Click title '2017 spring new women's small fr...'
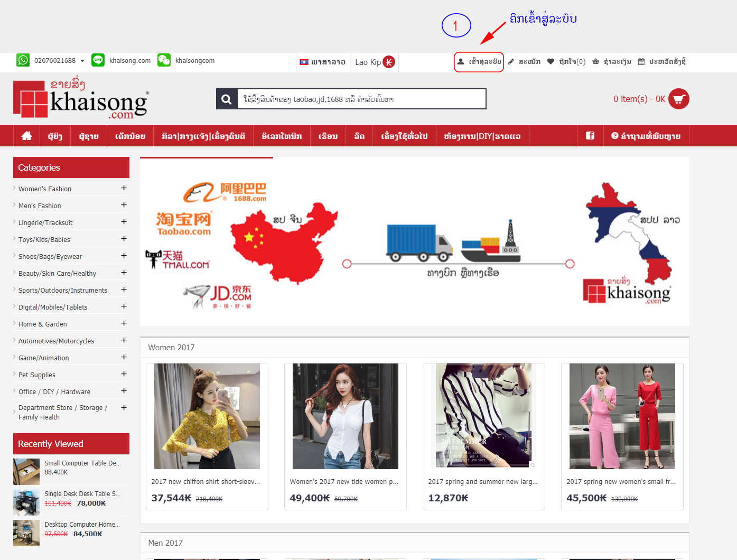 (x=621, y=482)
